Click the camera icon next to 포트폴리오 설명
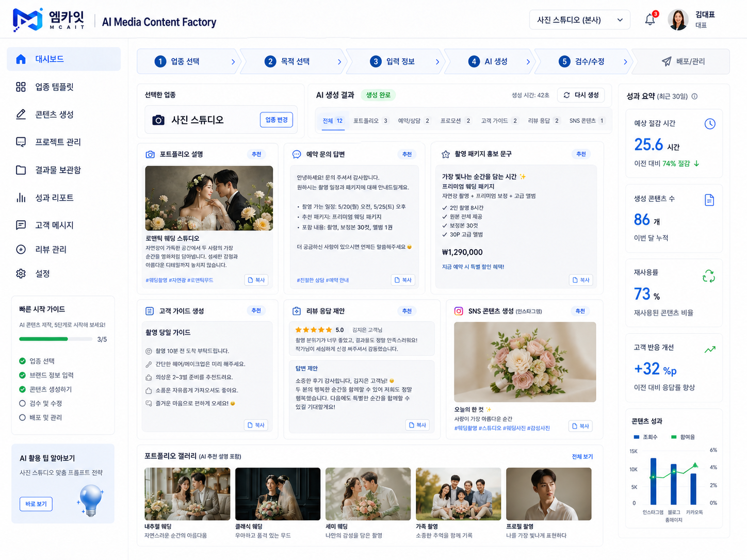 point(150,154)
